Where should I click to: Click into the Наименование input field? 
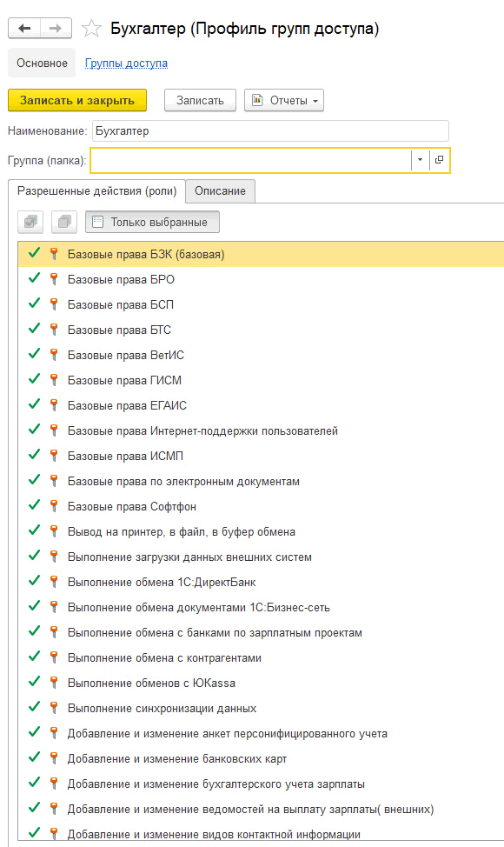[270, 130]
